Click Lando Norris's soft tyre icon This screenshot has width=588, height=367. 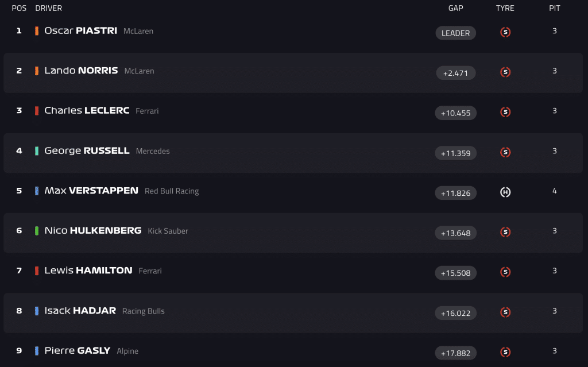[x=505, y=72]
